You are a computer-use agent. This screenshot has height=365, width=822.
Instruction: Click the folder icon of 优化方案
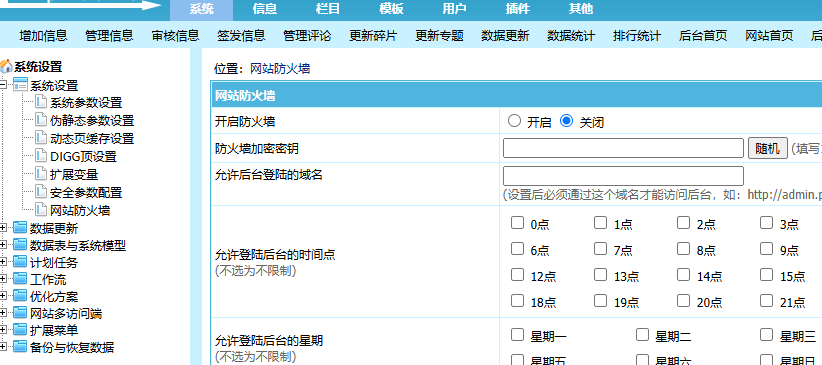click(20, 296)
